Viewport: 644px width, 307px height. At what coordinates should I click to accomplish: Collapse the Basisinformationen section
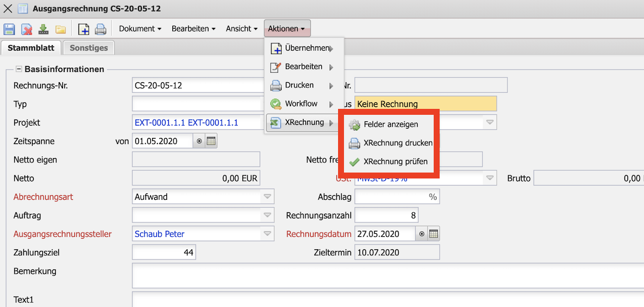click(18, 69)
